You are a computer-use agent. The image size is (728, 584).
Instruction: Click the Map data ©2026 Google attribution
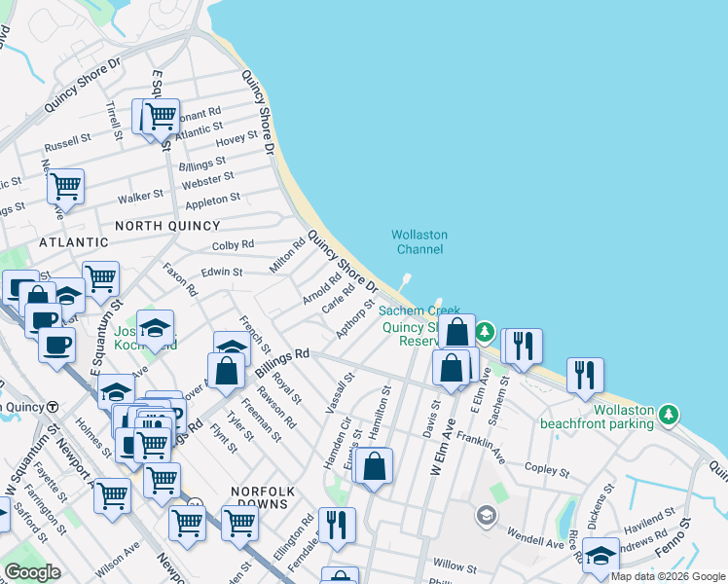[668, 577]
